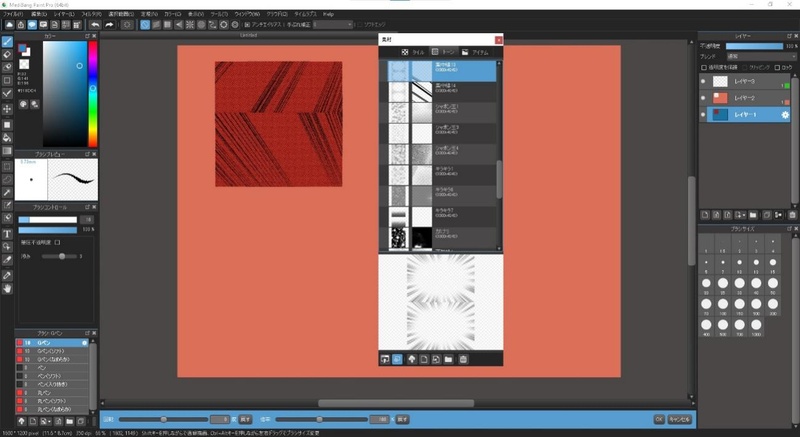800x437 pixels.
Task: Enable the radial snap guide icon
Action: click(190, 24)
